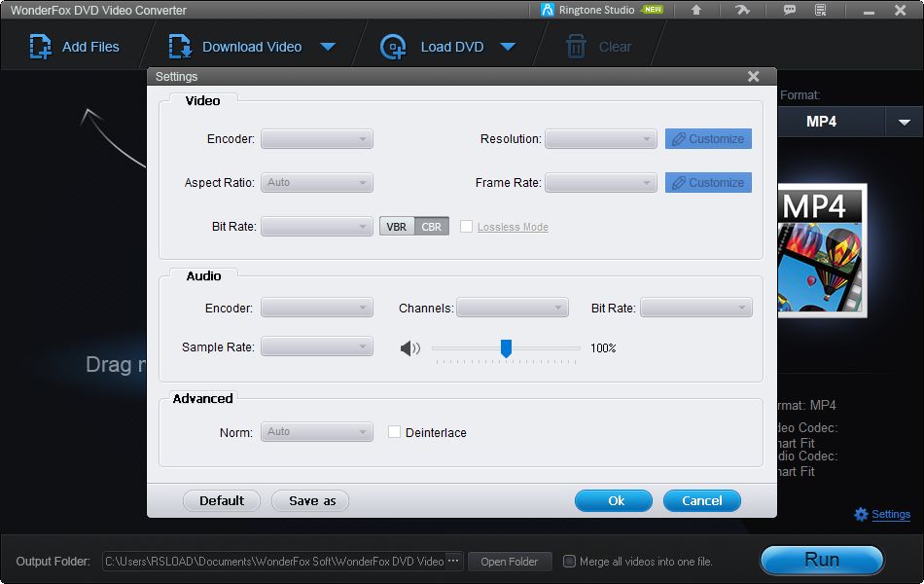
Task: Open the video Bit Rate dropdown
Action: point(317,227)
